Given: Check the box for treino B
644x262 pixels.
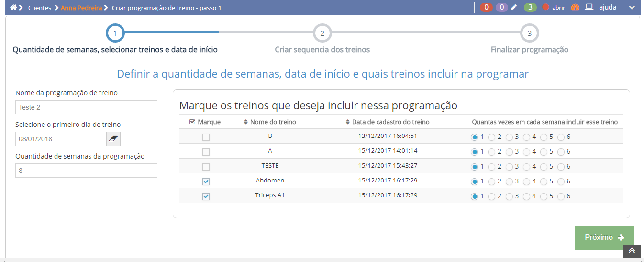Looking at the screenshot, I should pos(206,137).
